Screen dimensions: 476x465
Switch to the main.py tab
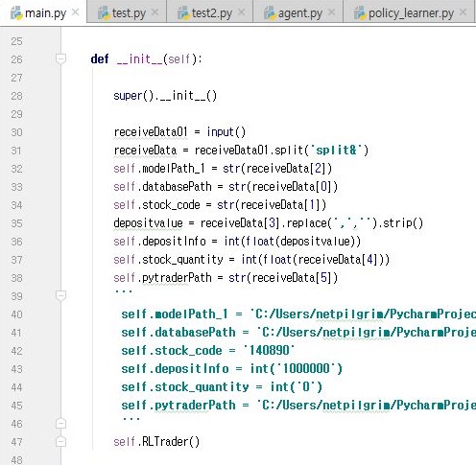[x=43, y=12]
